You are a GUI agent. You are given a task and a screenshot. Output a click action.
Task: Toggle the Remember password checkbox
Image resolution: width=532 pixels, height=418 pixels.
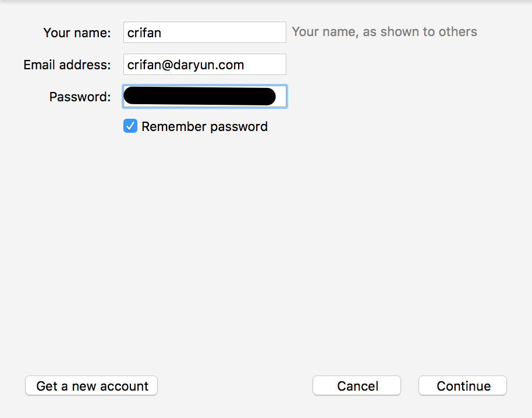point(130,126)
